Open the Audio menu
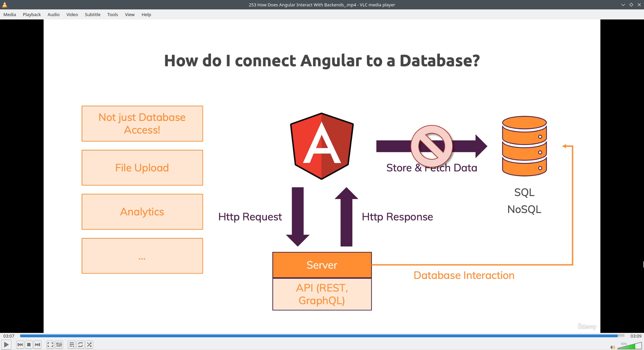This screenshot has height=350, width=644. click(54, 14)
